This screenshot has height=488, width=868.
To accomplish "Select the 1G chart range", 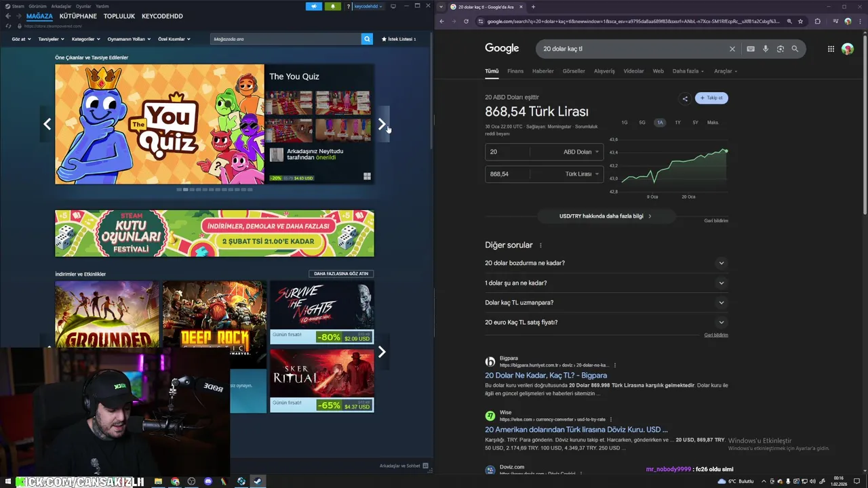I will 625,123.
